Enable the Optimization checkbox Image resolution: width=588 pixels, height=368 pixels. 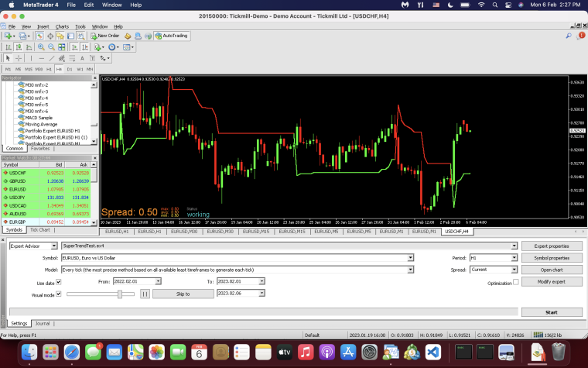[x=515, y=282]
